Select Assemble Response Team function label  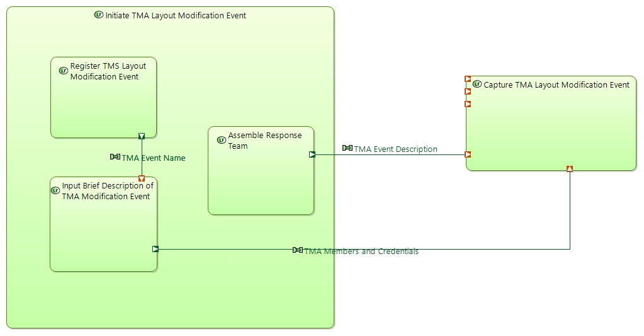[x=265, y=140]
